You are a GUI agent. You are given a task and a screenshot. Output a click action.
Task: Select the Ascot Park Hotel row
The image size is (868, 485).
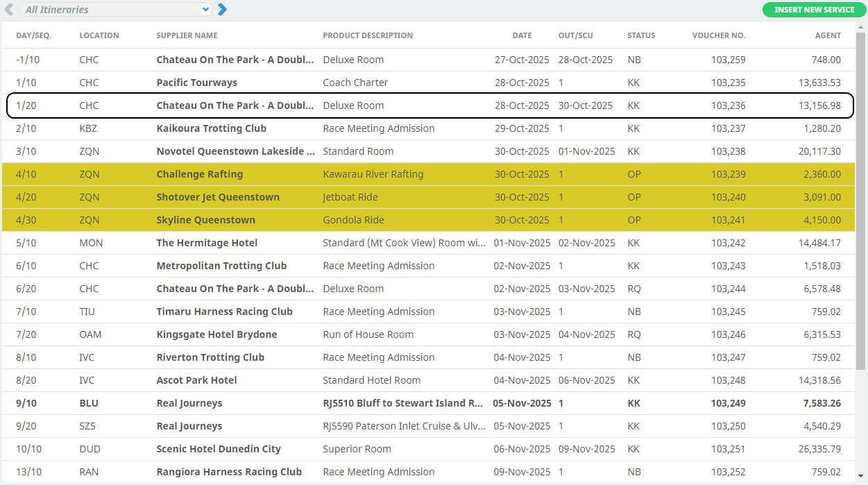click(196, 380)
